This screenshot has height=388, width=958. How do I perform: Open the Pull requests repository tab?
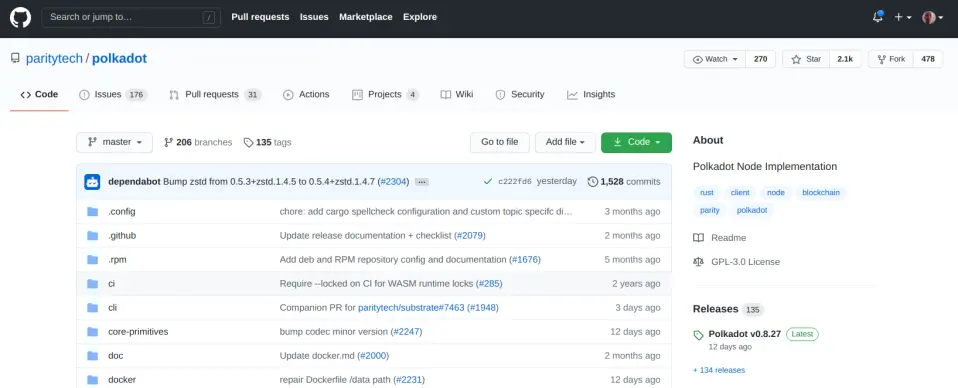pos(215,95)
